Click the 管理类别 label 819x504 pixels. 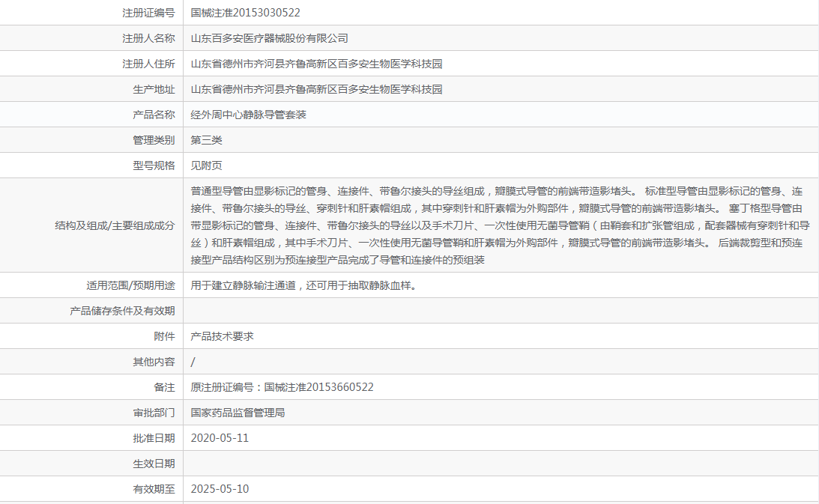154,140
